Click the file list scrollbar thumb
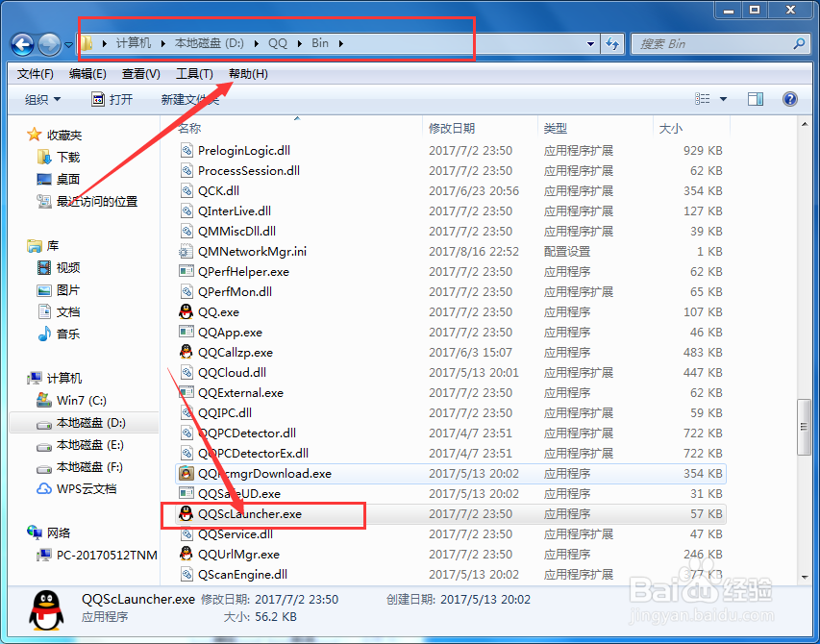 804,427
